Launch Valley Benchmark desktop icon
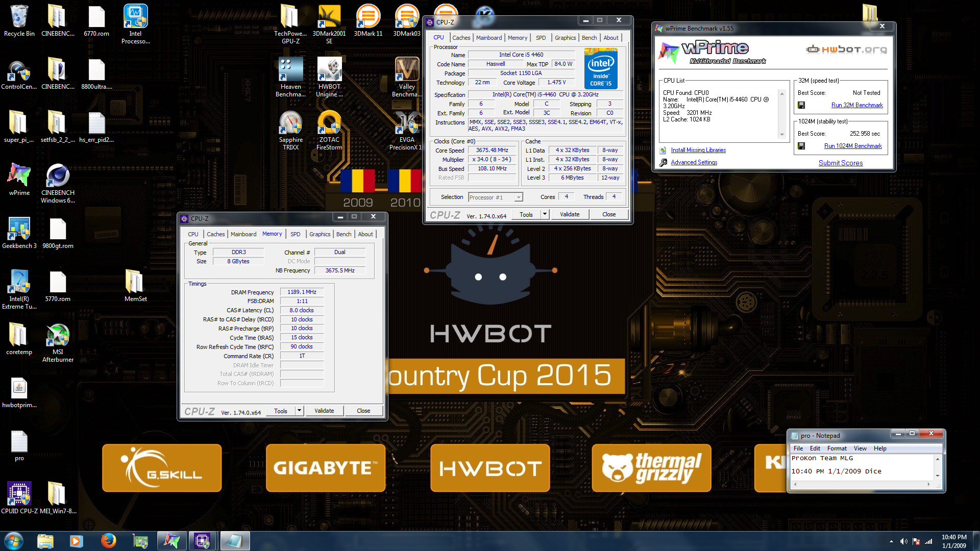980x551 pixels. coord(407,77)
